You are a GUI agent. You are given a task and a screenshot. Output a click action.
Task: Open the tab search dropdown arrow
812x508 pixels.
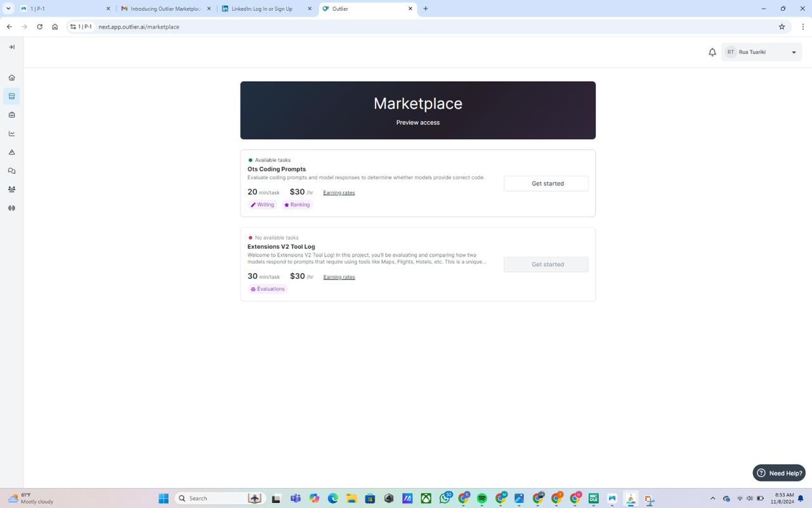pos(8,9)
